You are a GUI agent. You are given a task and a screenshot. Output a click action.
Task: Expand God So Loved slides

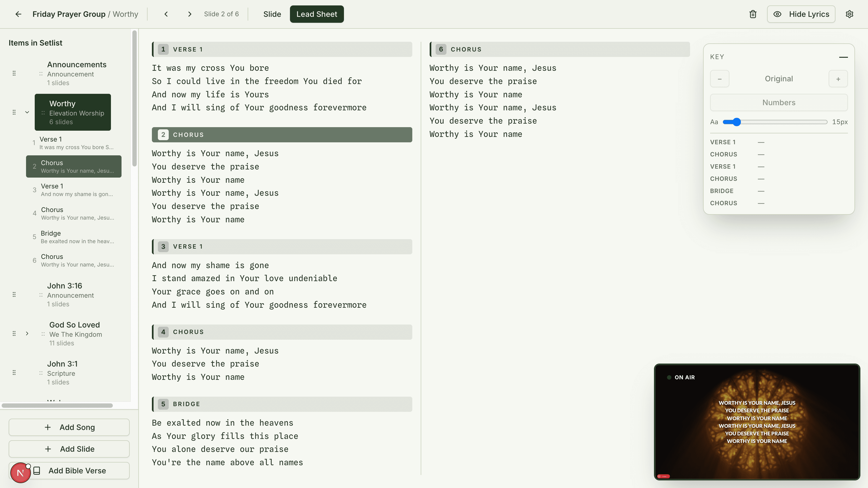(x=27, y=333)
